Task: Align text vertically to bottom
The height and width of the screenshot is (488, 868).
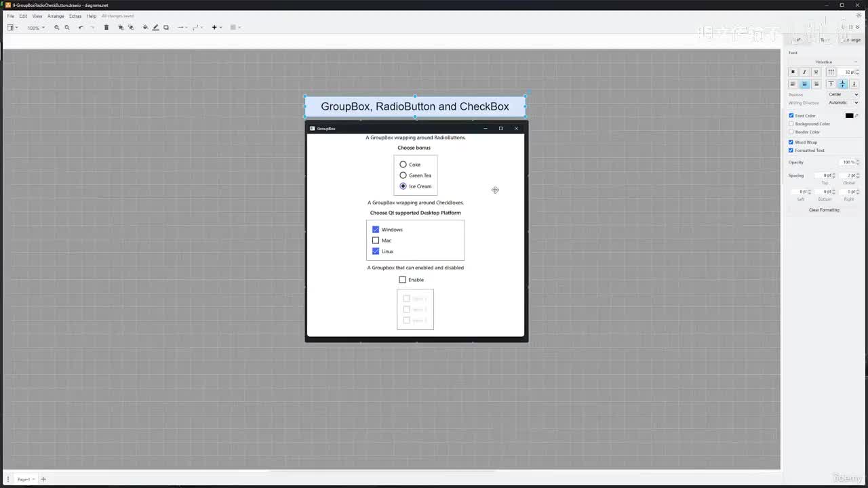Action: coord(854,84)
